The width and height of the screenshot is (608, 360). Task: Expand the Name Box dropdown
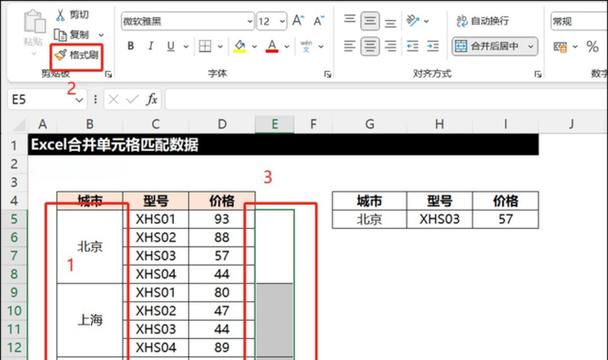[79, 100]
